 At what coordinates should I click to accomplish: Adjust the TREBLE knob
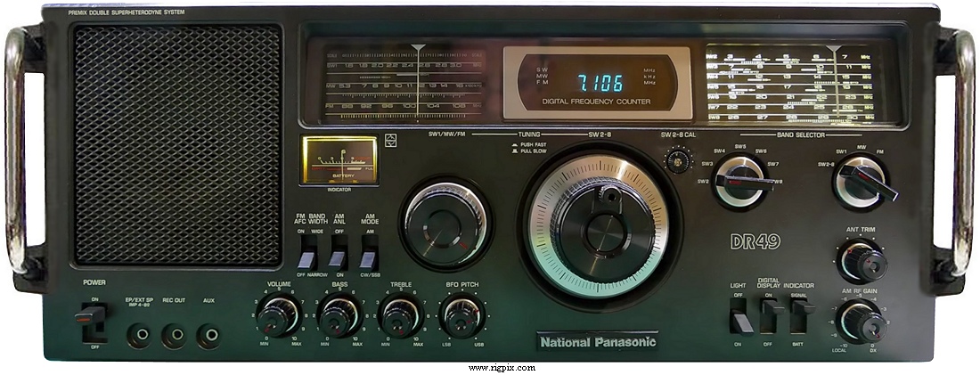pyautogui.click(x=401, y=315)
